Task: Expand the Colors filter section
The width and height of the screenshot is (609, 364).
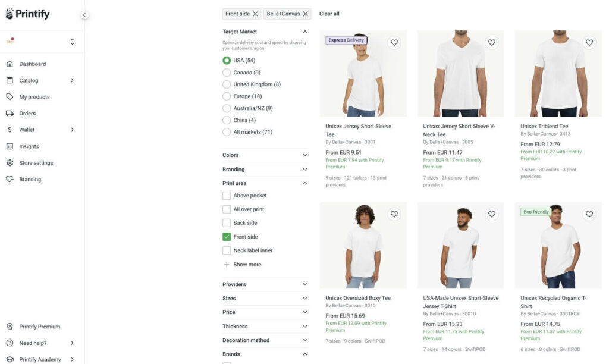Action: 265,155
